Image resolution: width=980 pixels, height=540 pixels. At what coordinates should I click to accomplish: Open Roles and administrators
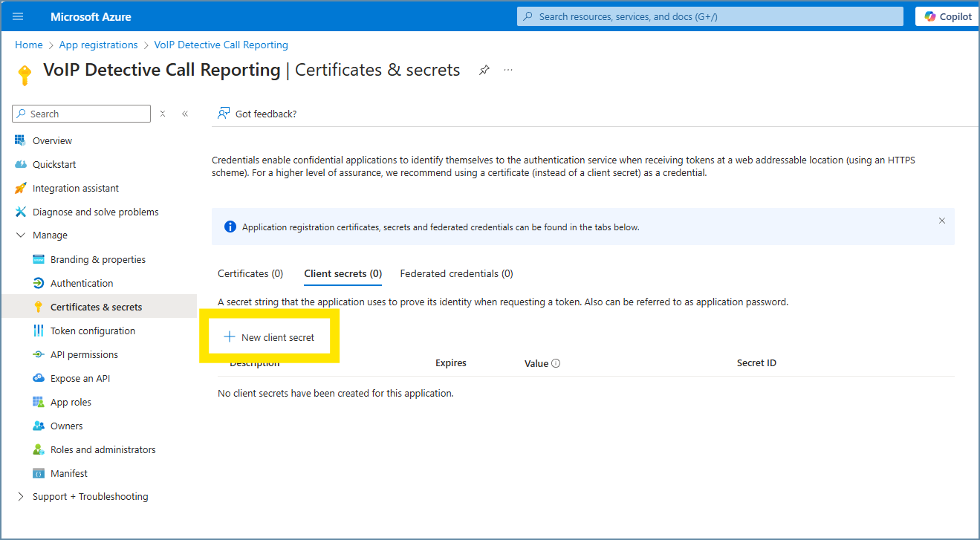pyautogui.click(x=103, y=449)
